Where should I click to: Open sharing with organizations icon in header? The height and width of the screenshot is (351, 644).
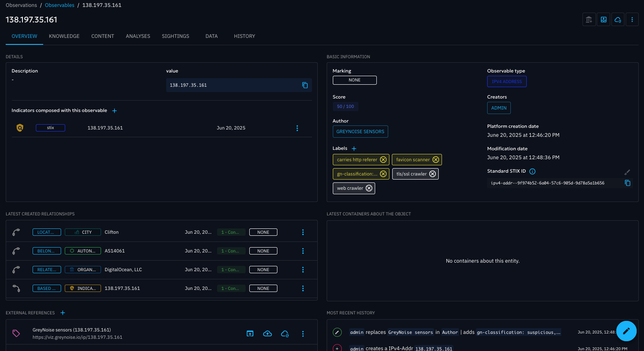pyautogui.click(x=589, y=20)
